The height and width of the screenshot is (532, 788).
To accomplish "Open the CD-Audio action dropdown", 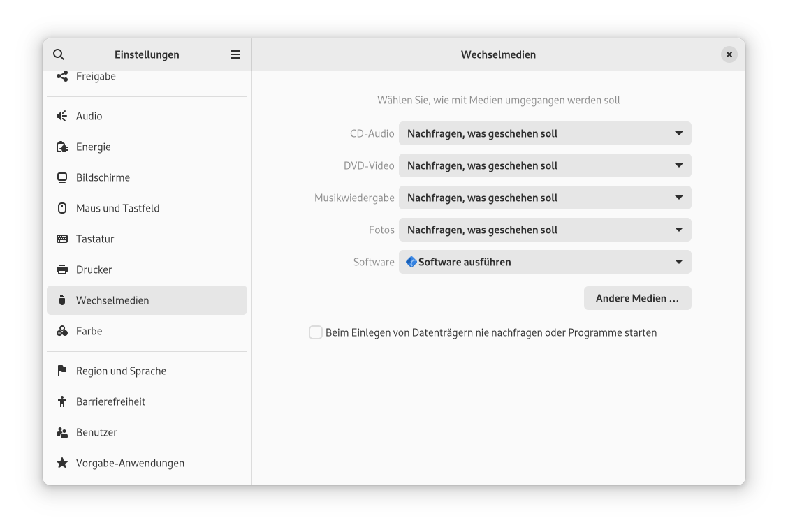I will 545,133.
